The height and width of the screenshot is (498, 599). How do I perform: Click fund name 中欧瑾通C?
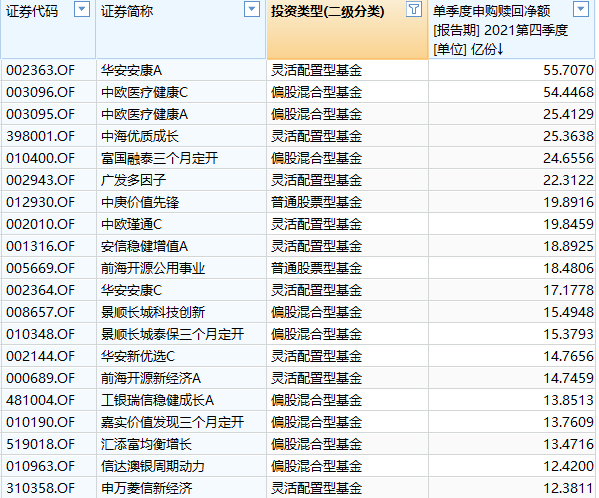click(131, 224)
